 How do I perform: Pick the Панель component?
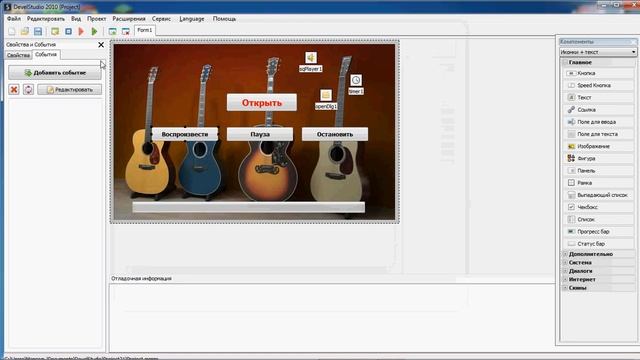pyautogui.click(x=598, y=171)
